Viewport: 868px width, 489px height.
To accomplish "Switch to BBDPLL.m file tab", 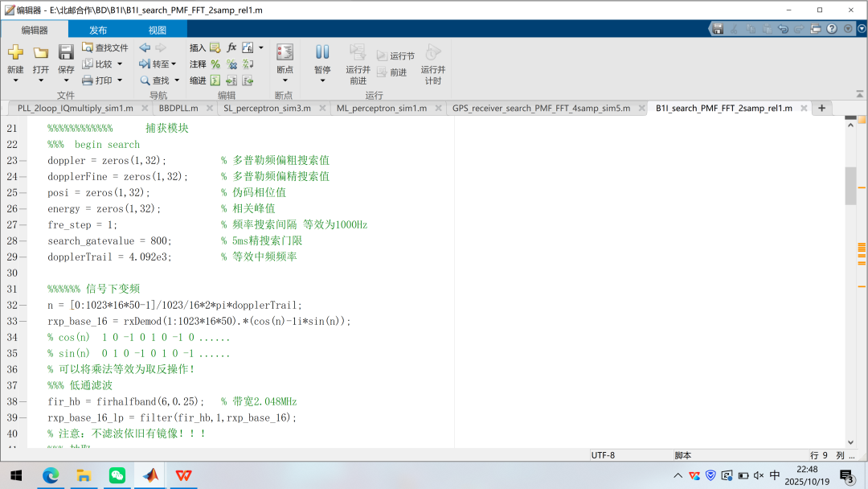I will pyautogui.click(x=178, y=108).
